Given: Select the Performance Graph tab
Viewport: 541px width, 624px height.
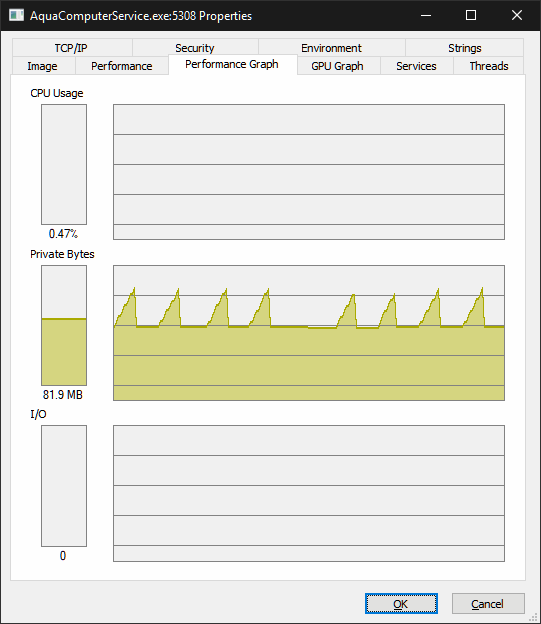Looking at the screenshot, I should click(x=232, y=64).
